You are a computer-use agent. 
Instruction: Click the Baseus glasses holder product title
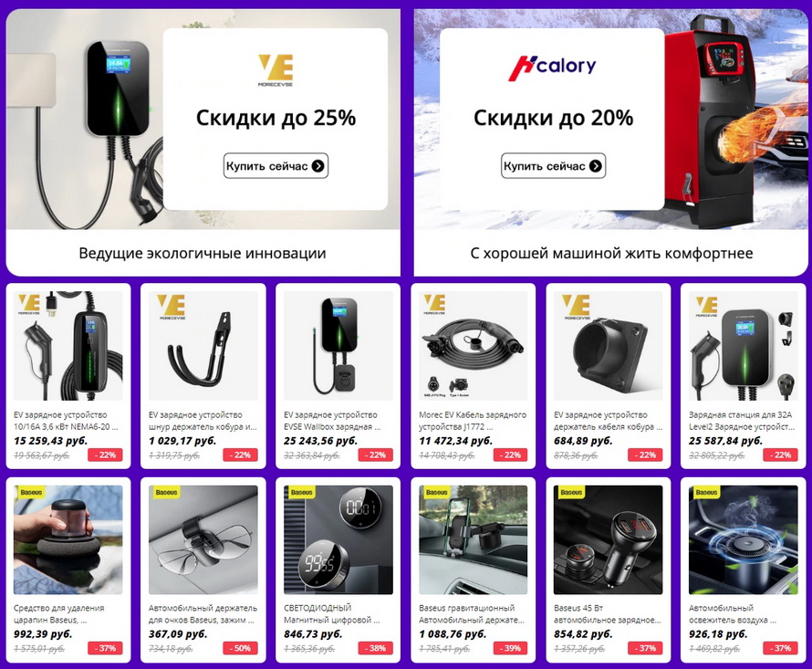pyautogui.click(x=203, y=614)
